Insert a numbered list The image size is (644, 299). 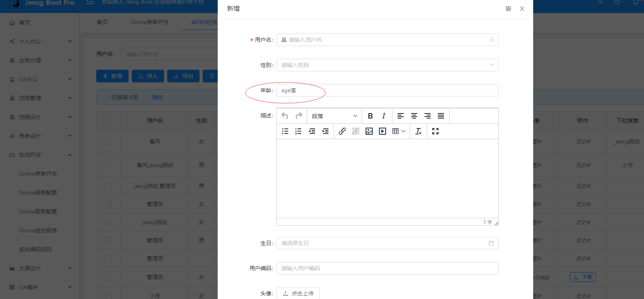click(x=299, y=131)
